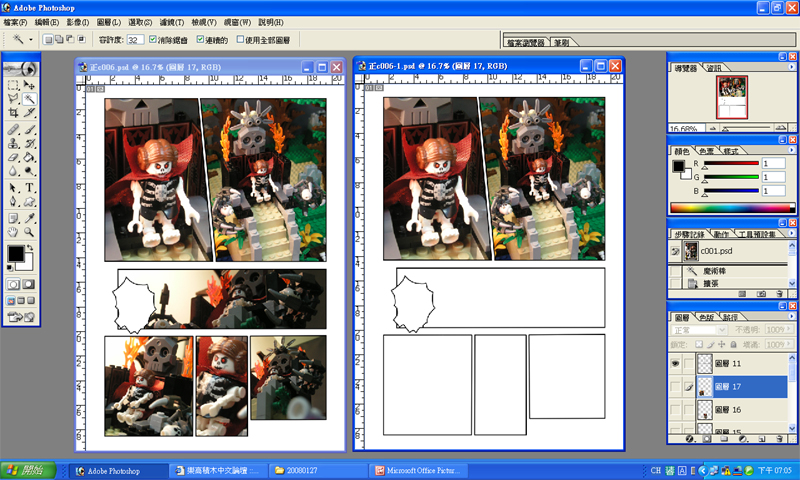Swap foreground and background colors
This screenshot has width=800, height=480.
tap(30, 248)
